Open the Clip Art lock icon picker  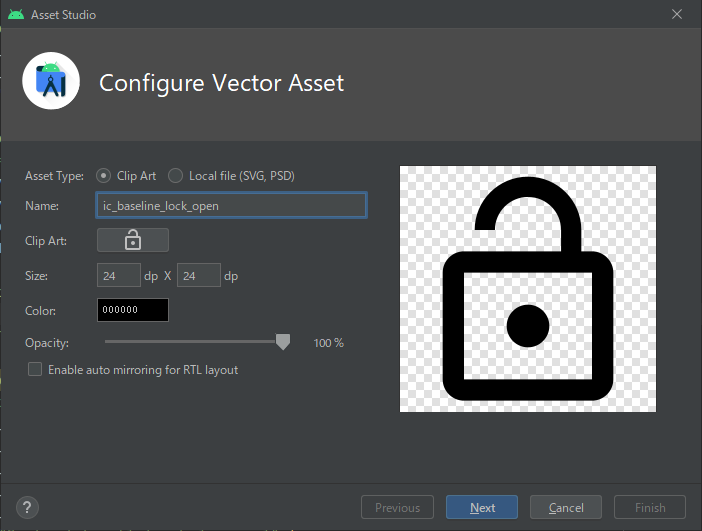[x=133, y=240]
